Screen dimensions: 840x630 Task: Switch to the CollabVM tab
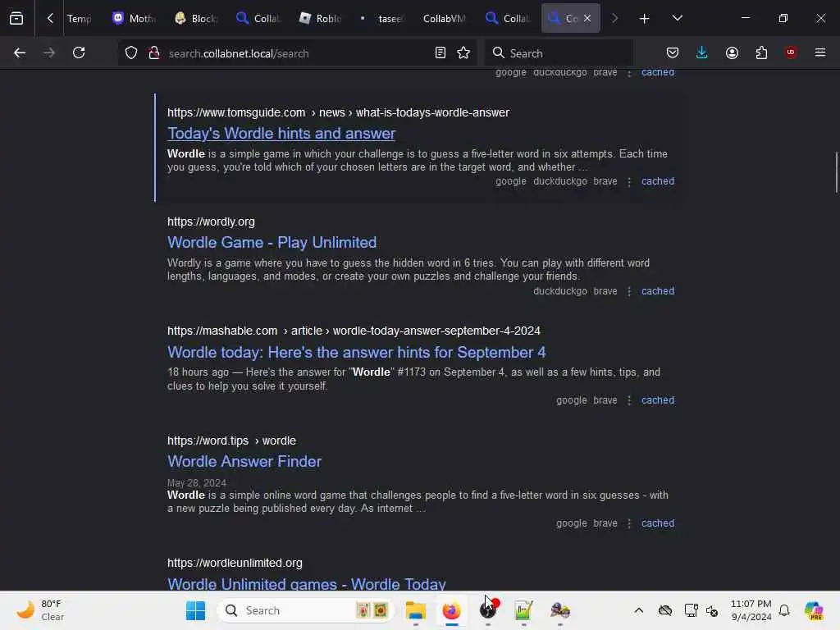coord(444,19)
